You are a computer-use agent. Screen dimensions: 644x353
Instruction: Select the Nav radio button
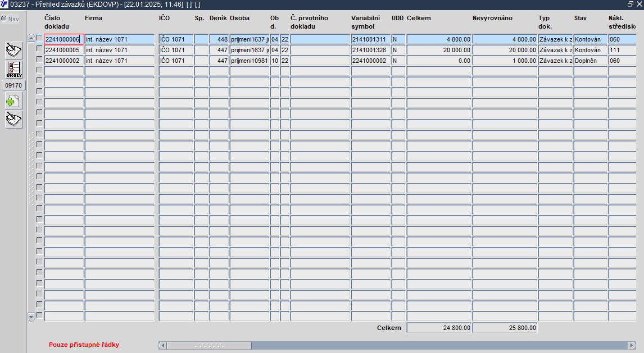point(4,19)
